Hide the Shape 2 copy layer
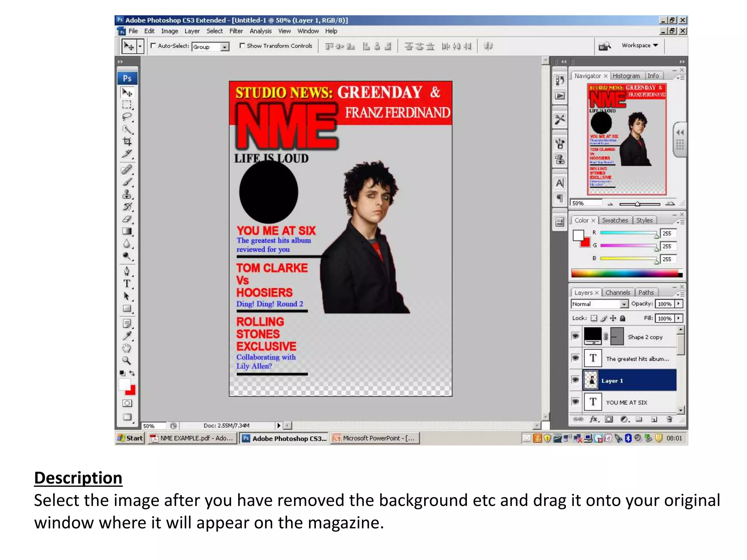 tap(576, 336)
